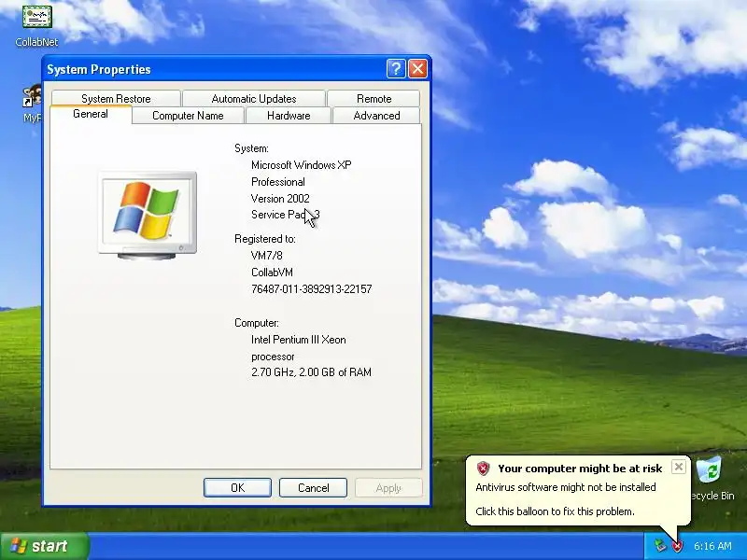Switch to the System Restore tab
747x560 pixels.
click(x=116, y=99)
